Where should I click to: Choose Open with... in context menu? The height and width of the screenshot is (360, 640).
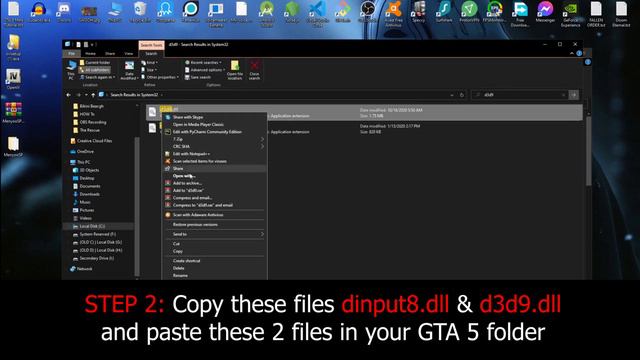click(215, 176)
